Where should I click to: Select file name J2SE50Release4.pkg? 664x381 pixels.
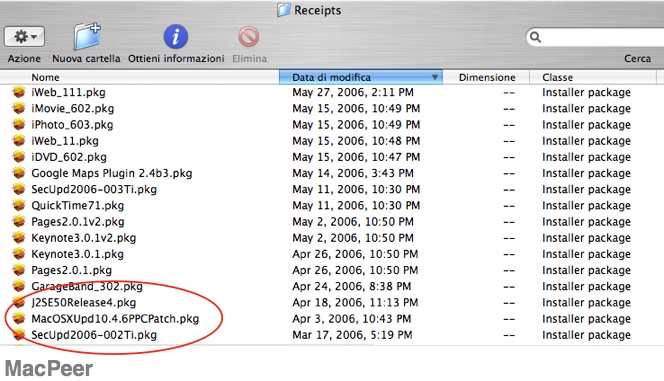coord(83,302)
